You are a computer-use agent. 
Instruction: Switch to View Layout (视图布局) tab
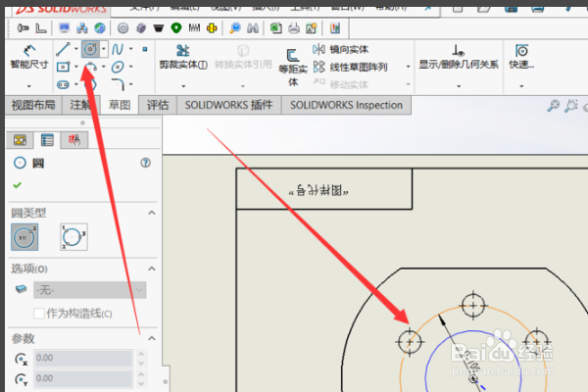33,105
